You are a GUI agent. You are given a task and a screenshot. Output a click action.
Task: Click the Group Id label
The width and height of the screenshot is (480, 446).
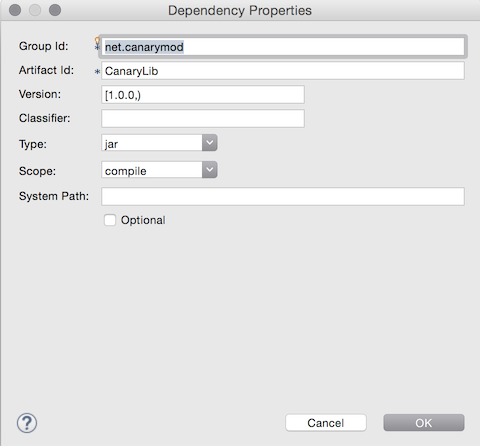pos(43,46)
